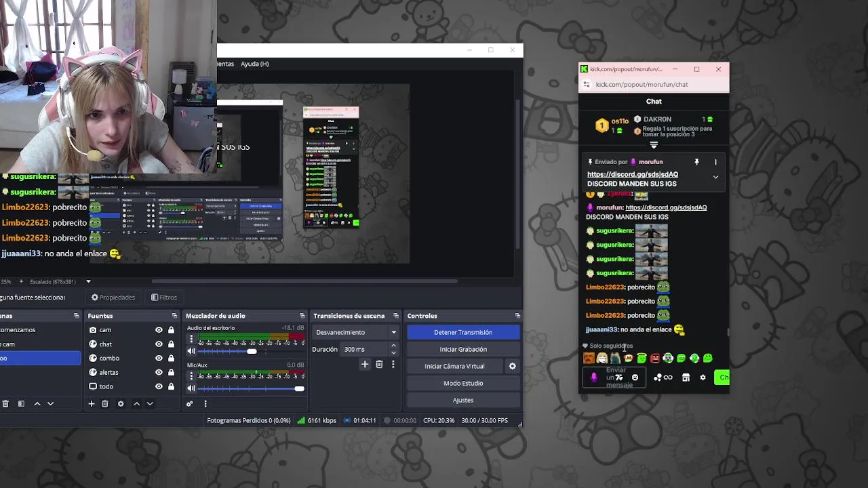Open transition properties three-dot menu

tap(393, 365)
